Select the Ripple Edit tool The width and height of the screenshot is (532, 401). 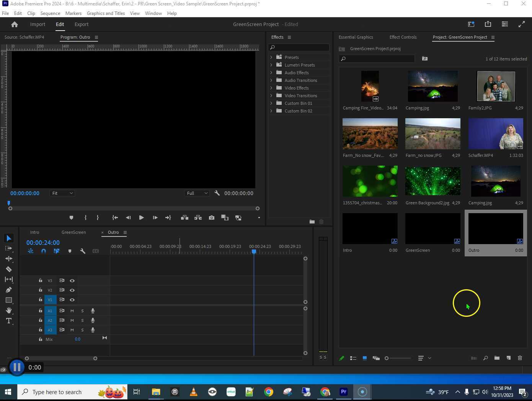click(x=9, y=259)
